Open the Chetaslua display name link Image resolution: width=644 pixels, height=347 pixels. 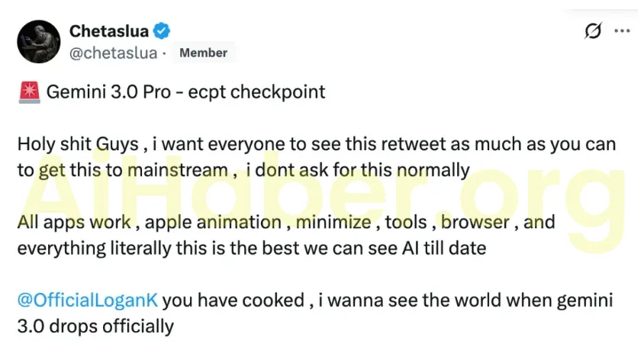[x=108, y=31]
